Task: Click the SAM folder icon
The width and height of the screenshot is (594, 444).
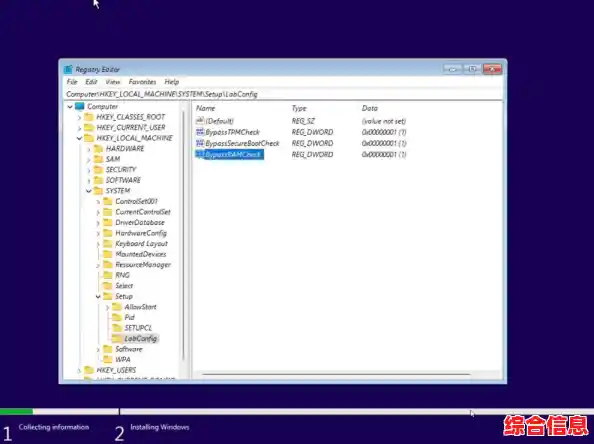Action: [x=98, y=159]
